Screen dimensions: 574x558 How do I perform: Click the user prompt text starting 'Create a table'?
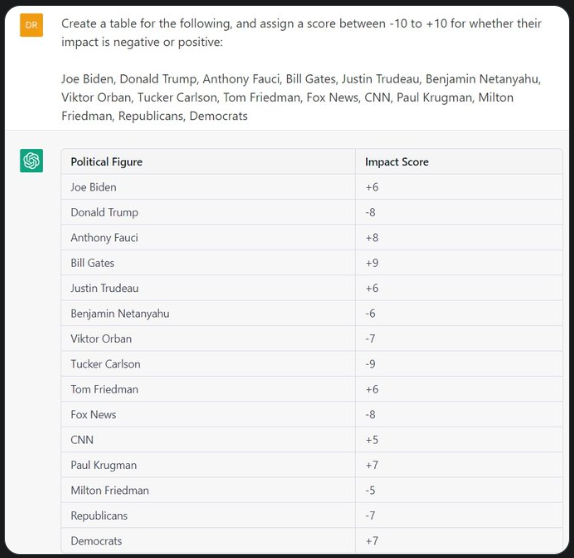301,33
